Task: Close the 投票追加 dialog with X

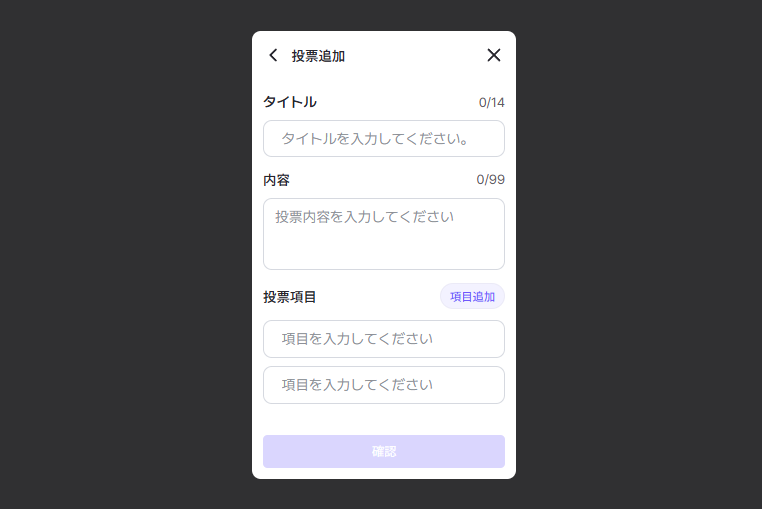Action: click(x=494, y=55)
